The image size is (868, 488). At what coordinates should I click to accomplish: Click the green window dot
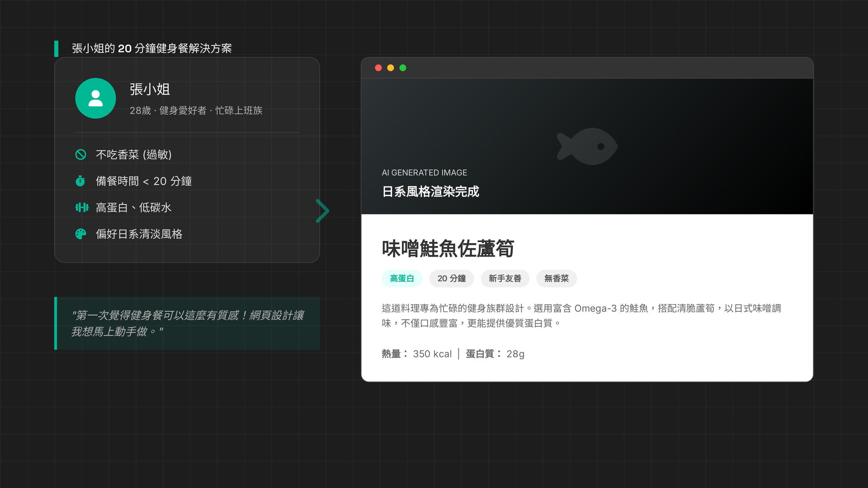click(403, 68)
